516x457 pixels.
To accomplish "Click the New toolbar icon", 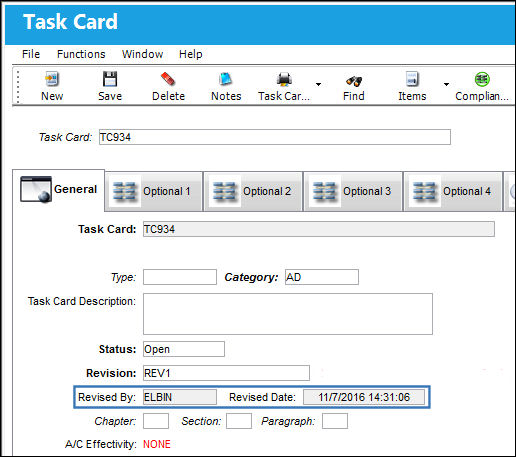I will coord(52,79).
